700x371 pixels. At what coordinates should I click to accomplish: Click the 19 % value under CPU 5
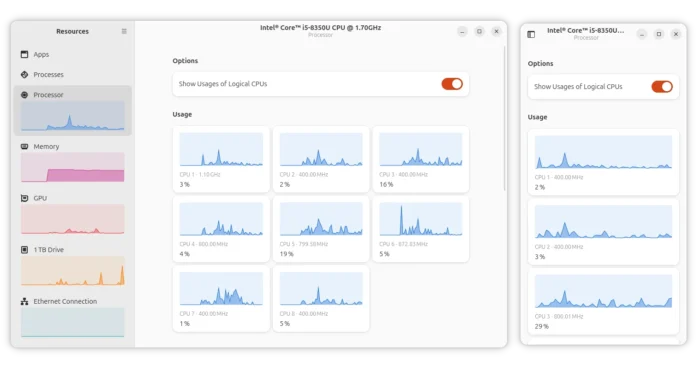coord(287,254)
